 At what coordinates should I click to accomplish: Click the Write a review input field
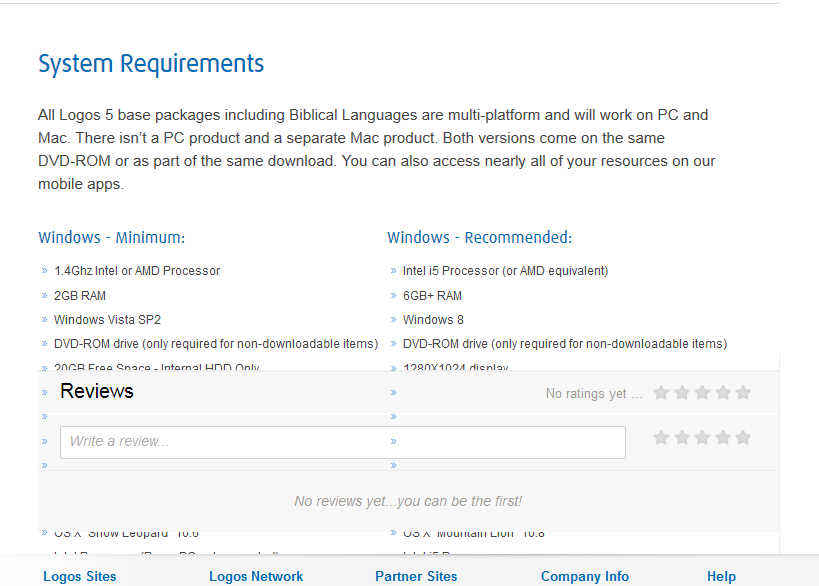pos(343,442)
